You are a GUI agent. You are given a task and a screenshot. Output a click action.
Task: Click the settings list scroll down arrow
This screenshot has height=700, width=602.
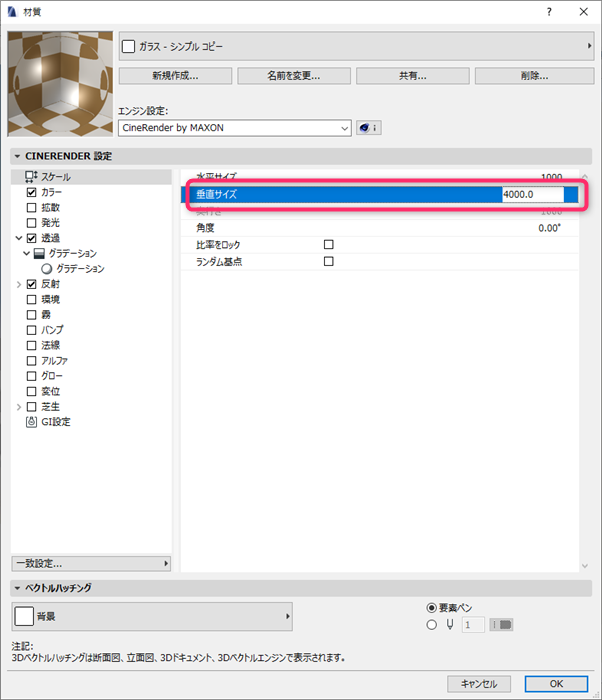pyautogui.click(x=585, y=566)
